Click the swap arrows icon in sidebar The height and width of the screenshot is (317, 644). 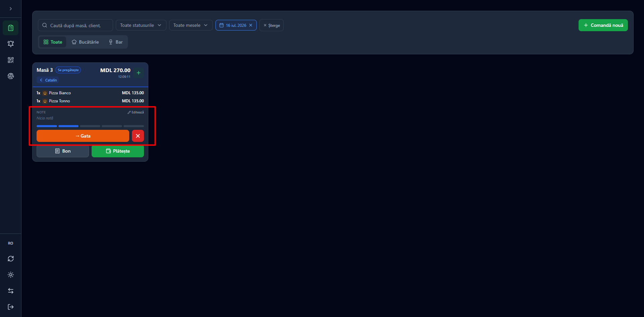[x=11, y=291]
